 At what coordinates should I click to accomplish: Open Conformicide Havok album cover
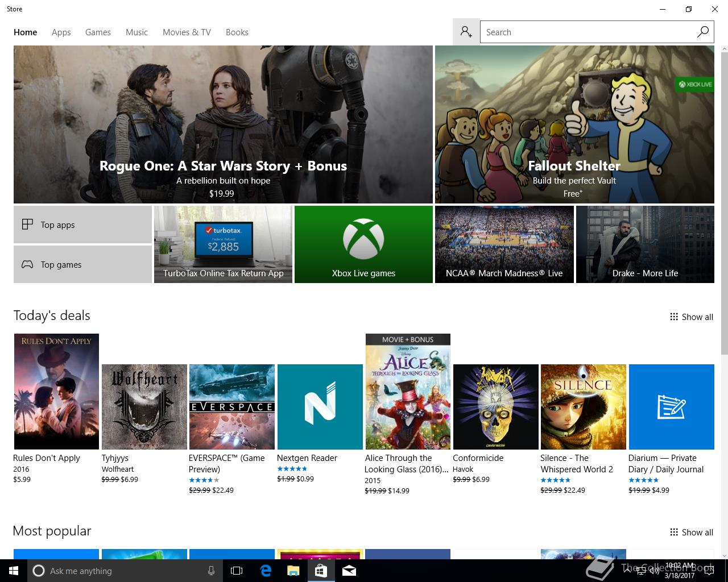coord(496,407)
